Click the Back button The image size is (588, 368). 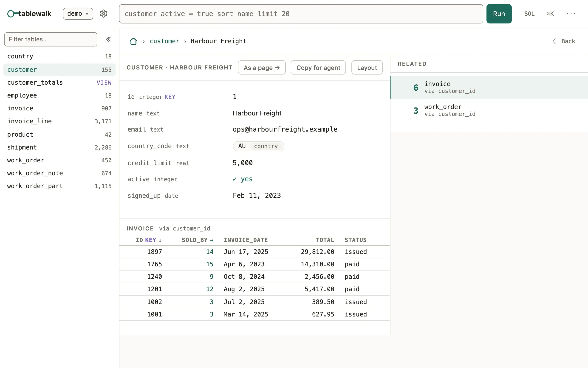(564, 41)
